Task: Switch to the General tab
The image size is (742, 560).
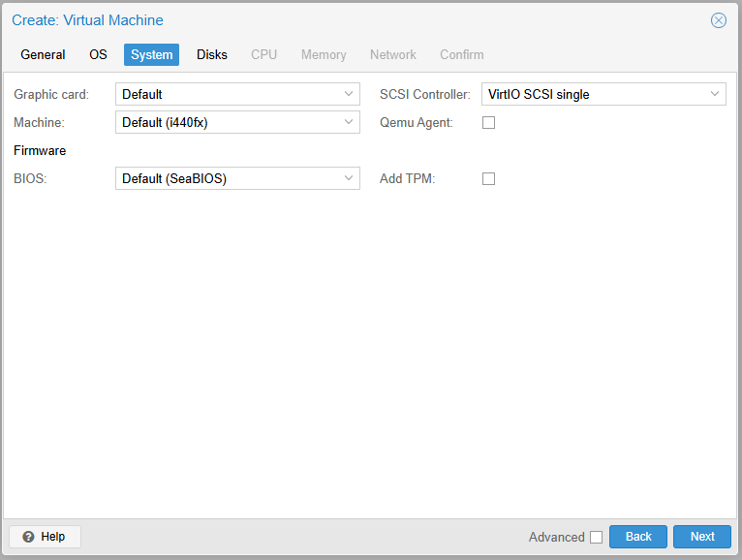Action: 43,55
